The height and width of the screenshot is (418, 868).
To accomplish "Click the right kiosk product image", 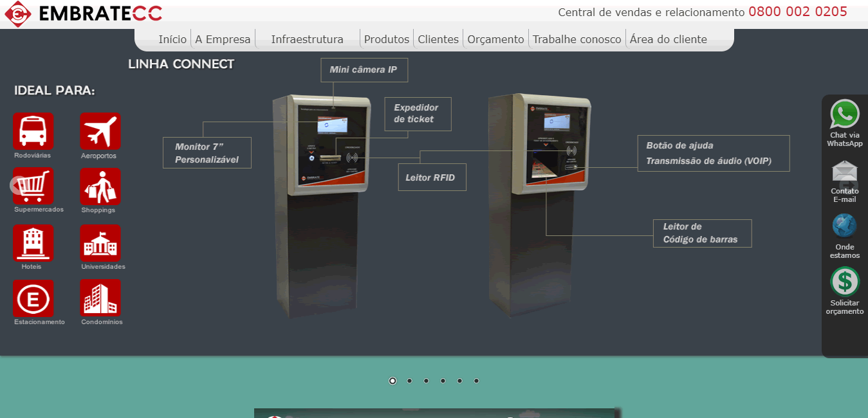I will click(539, 205).
